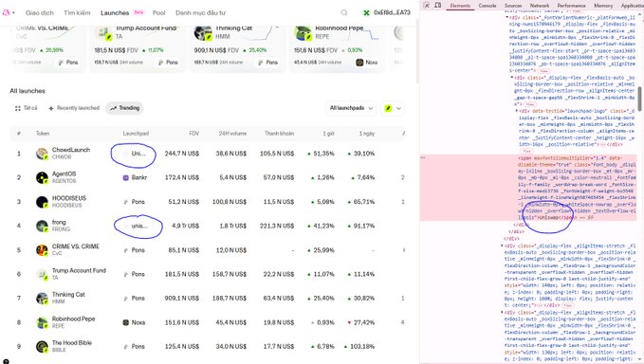Switch to DevTools Performance tab
Image resolution: width=644 pixels, height=364 pixels.
tap(571, 6)
